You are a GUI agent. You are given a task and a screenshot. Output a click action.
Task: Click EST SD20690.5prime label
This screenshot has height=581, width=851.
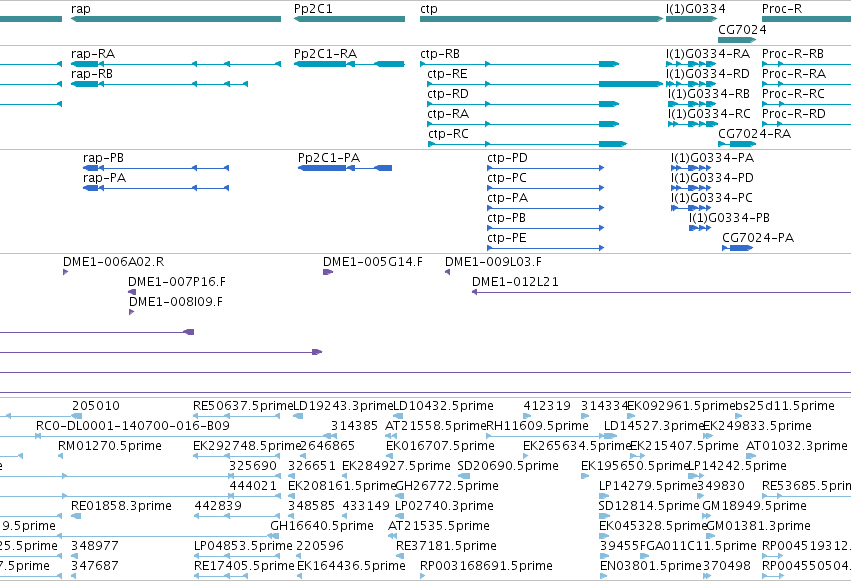(x=508, y=466)
